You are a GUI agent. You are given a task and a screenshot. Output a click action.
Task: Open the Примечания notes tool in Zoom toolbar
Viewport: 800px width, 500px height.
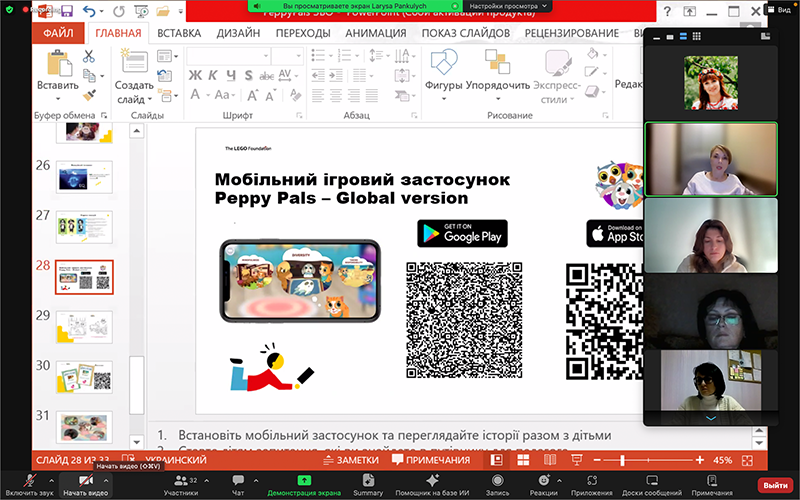pos(712,485)
